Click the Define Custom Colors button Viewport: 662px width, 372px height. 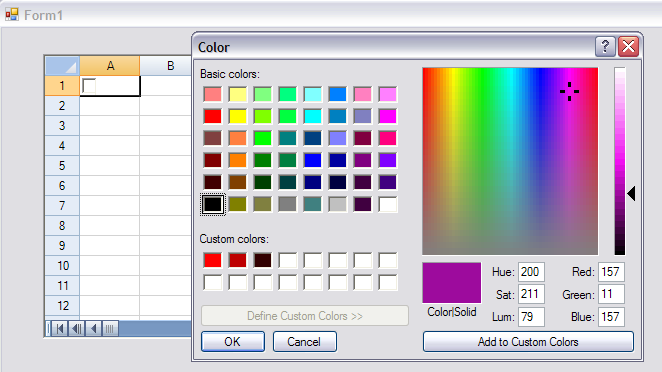304,316
